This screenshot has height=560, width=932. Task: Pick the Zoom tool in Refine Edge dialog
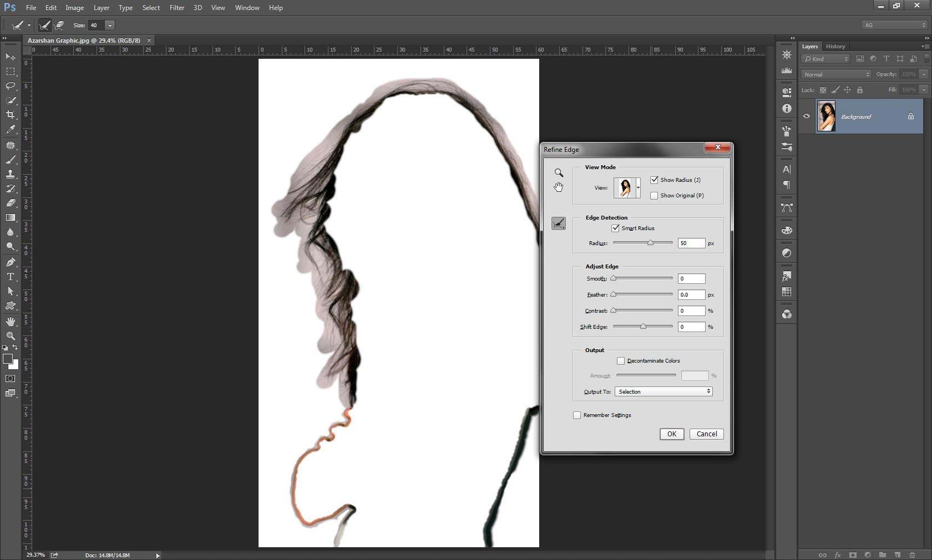pos(559,173)
